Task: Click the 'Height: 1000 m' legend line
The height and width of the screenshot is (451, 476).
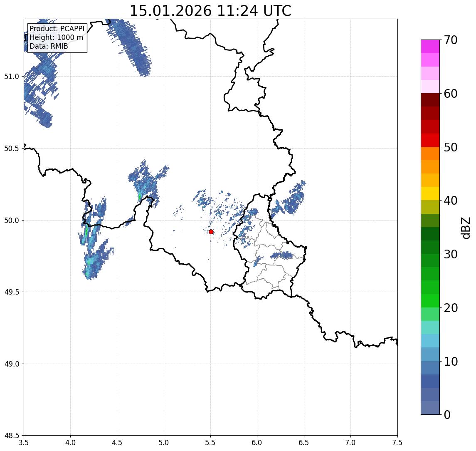Action: pos(56,38)
